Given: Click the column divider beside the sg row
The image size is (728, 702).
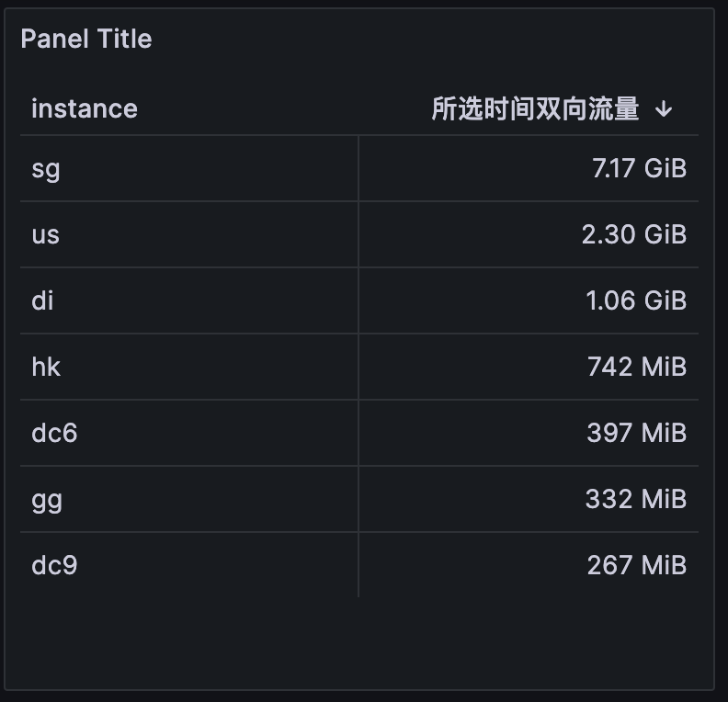Looking at the screenshot, I should coord(358,169).
